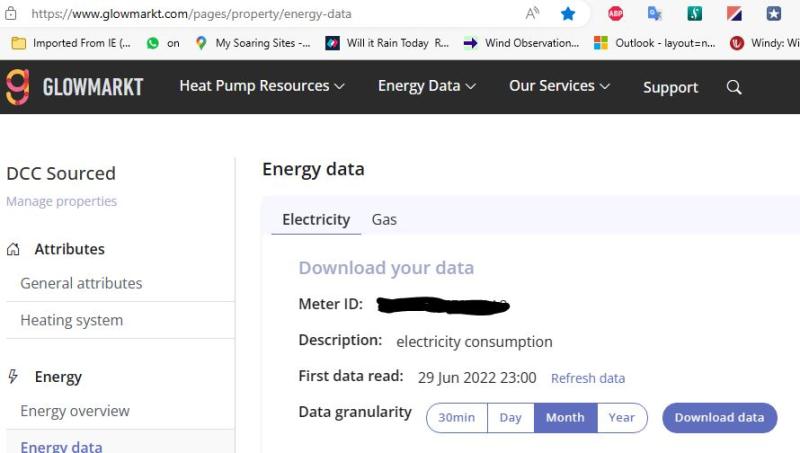Open the Outlook bookmark
Viewport: 800px width, 453px height.
[x=655, y=43]
